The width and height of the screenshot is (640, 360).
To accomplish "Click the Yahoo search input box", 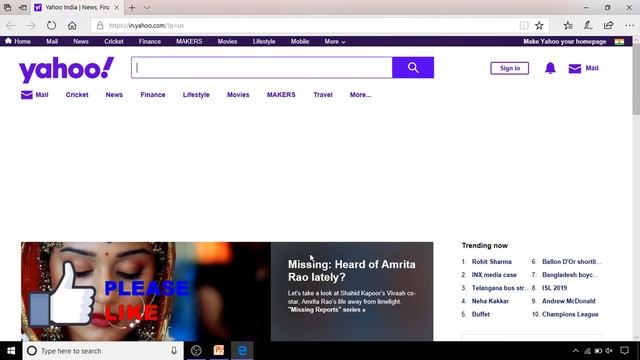I will pyautogui.click(x=262, y=67).
